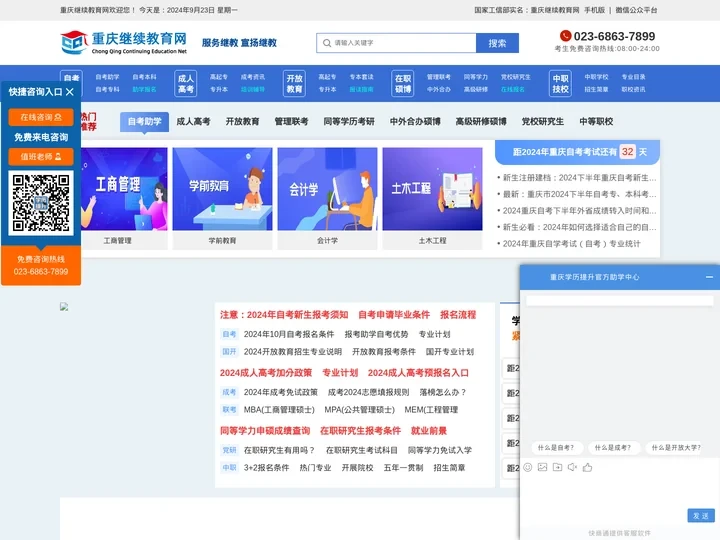The width and height of the screenshot is (720, 540).
Task: Click the blue 搜索 search button
Action: point(497,43)
